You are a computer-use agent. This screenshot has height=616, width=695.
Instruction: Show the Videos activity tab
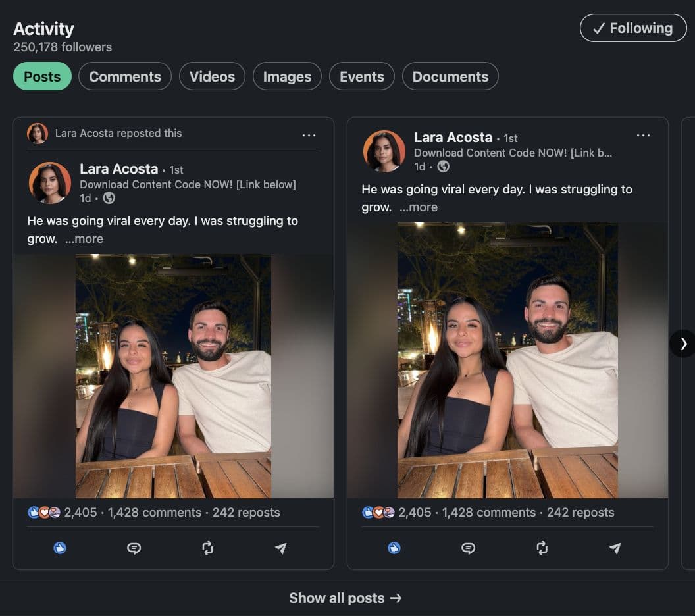(x=212, y=76)
